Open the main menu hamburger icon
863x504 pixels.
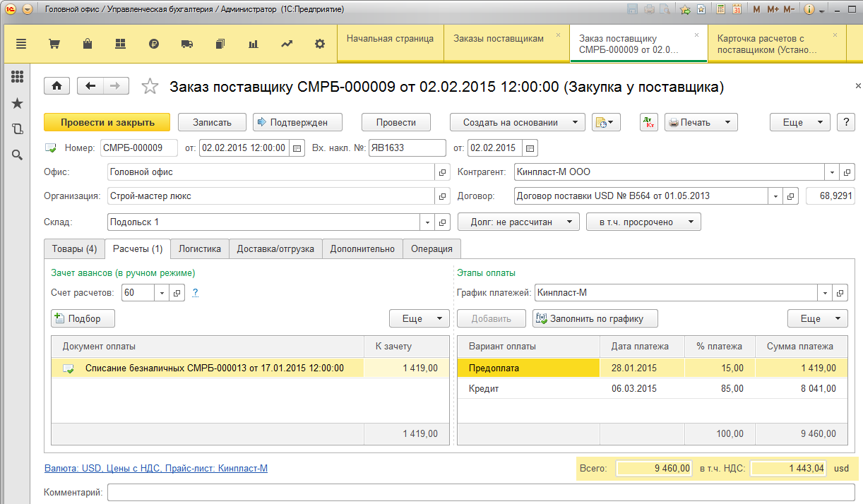[x=21, y=44]
